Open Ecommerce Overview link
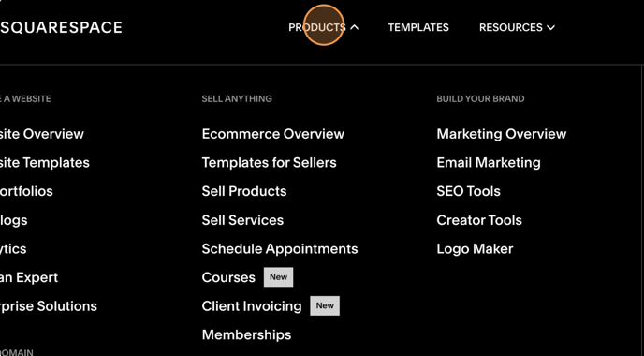This screenshot has width=644, height=356. point(272,134)
